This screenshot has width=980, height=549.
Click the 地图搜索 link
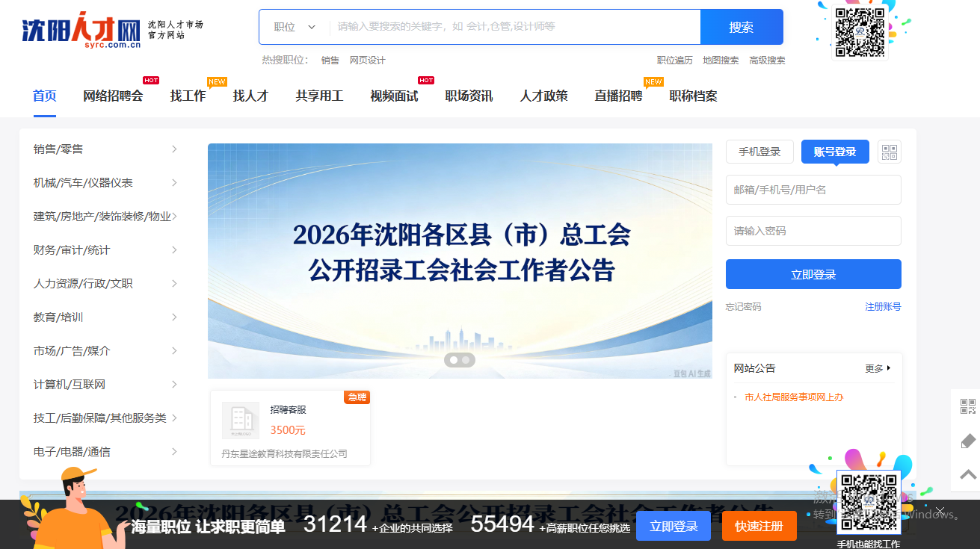pos(721,61)
